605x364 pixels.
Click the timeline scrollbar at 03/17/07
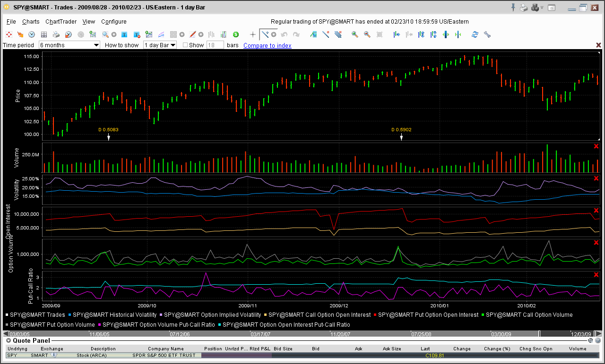[x=260, y=334]
